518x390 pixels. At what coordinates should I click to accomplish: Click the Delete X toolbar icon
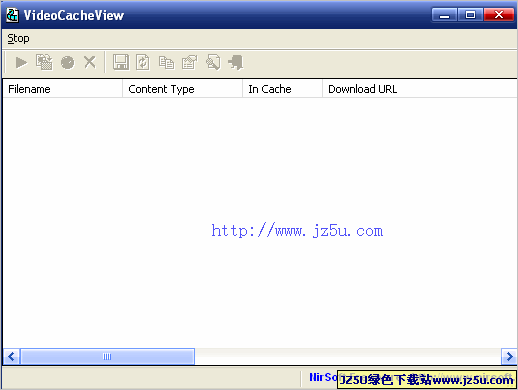(x=90, y=62)
